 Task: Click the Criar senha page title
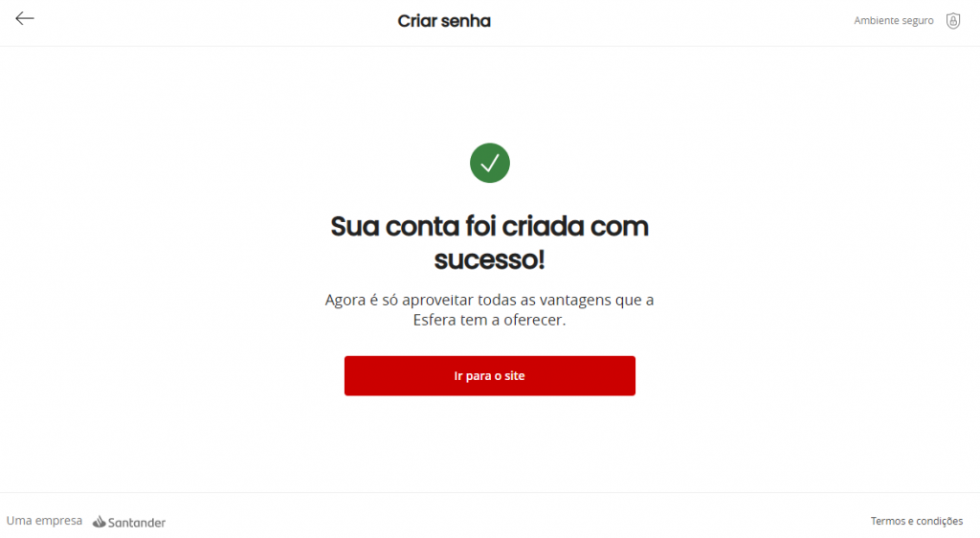[x=444, y=21]
